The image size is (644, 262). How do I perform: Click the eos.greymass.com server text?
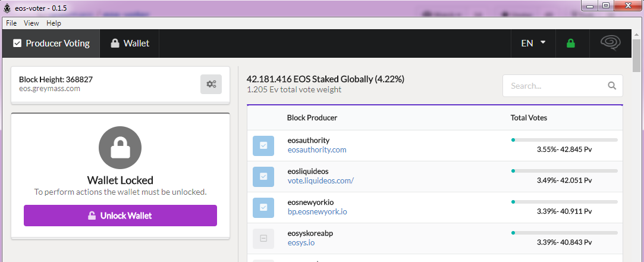[50, 89]
